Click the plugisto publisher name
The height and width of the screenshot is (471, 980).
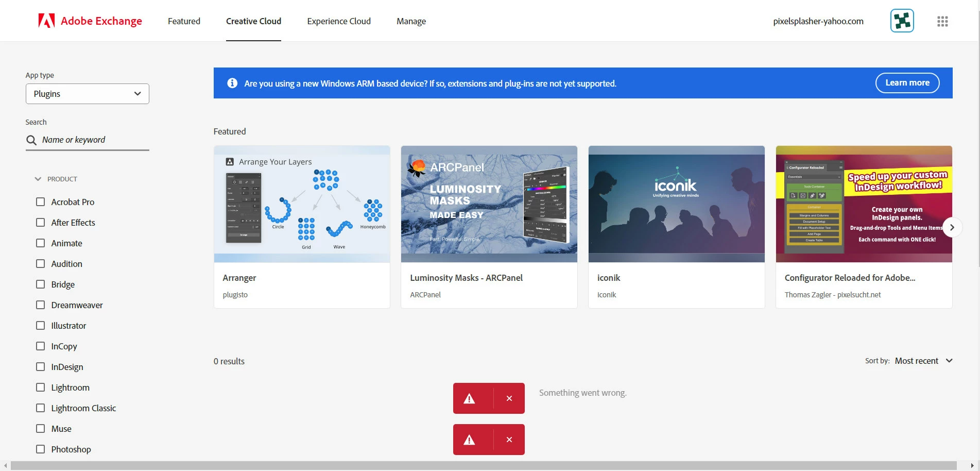[235, 295]
